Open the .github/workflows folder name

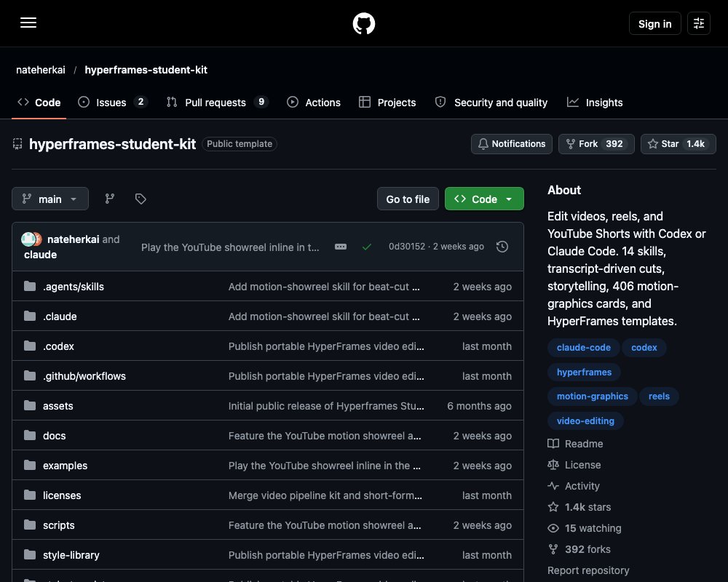pyautogui.click(x=84, y=376)
